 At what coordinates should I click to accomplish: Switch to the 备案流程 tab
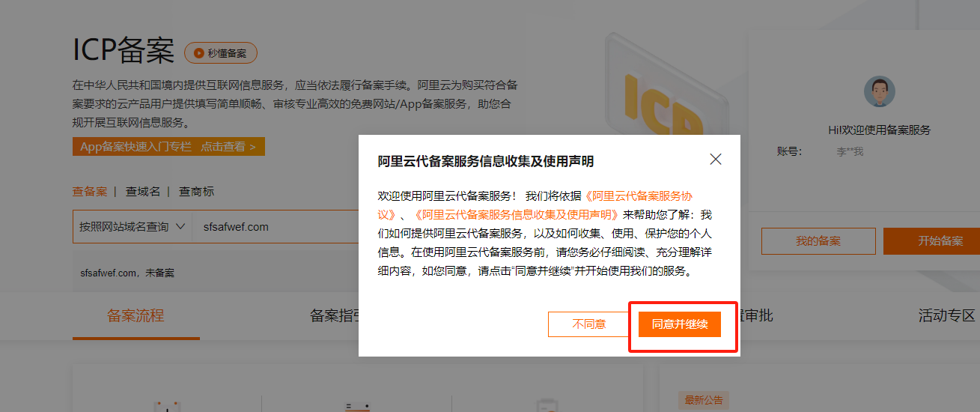[136, 315]
